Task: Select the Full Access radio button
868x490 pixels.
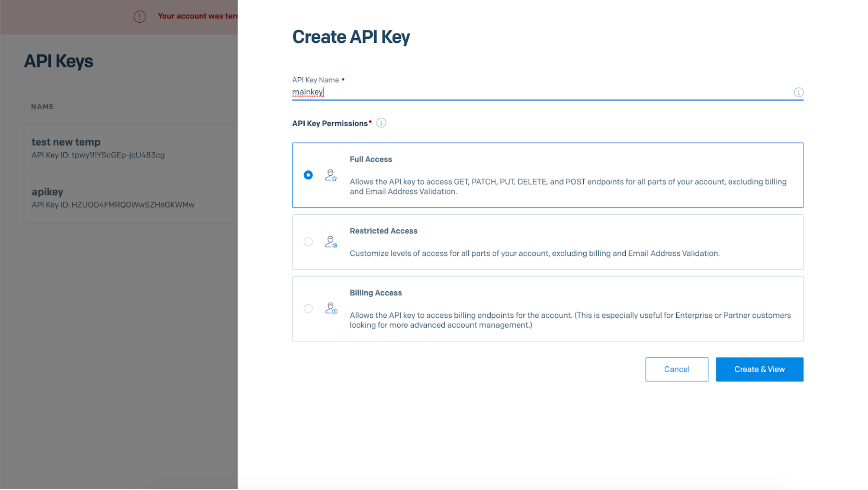Action: [308, 175]
